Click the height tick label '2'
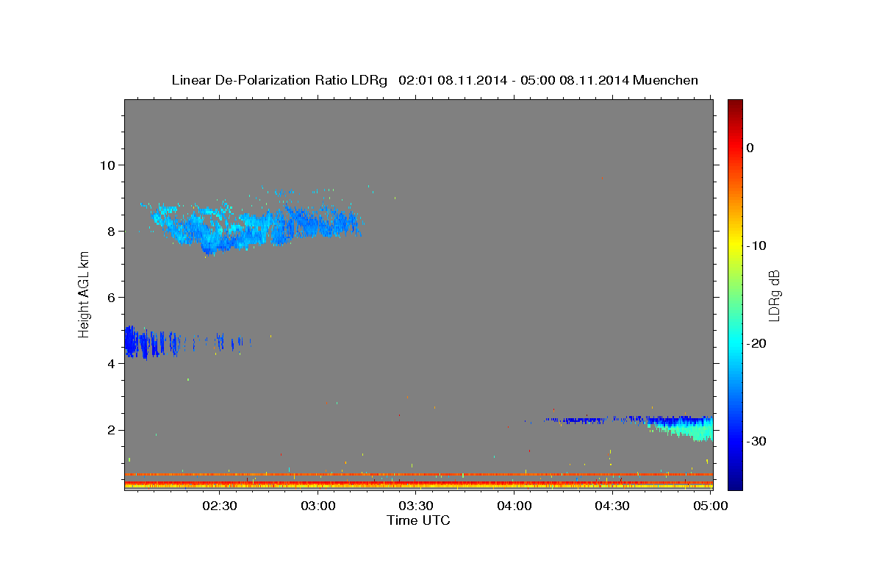 (110, 430)
